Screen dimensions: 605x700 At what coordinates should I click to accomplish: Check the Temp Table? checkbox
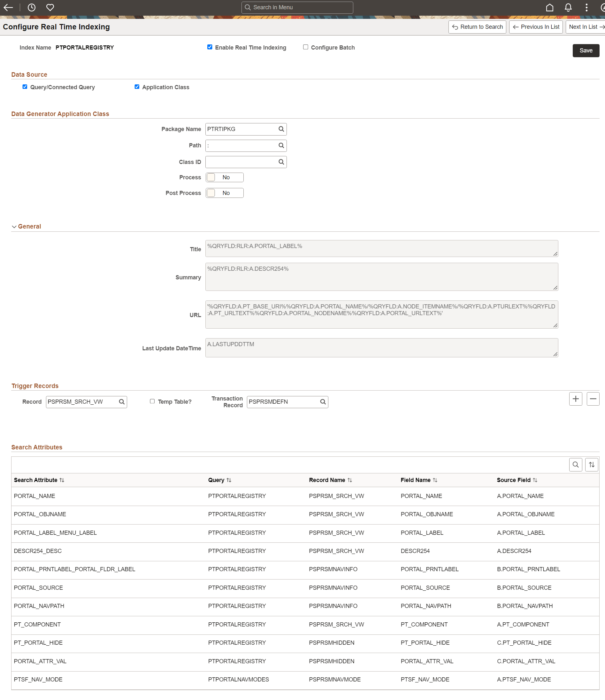tap(152, 401)
